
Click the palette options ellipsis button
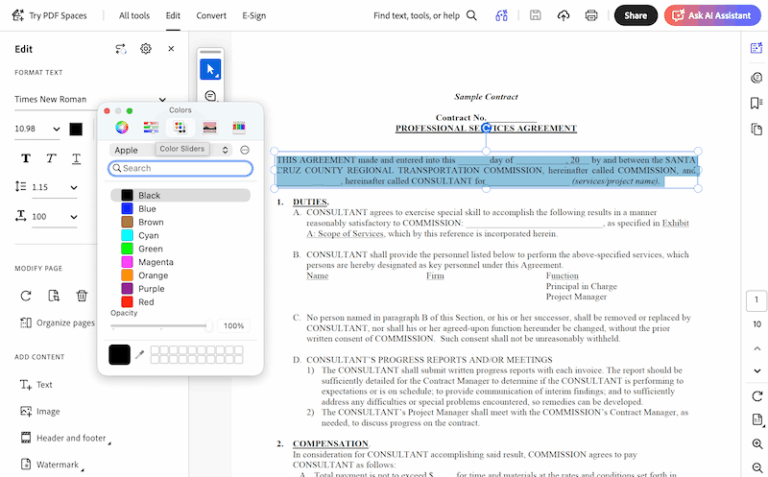click(x=245, y=150)
